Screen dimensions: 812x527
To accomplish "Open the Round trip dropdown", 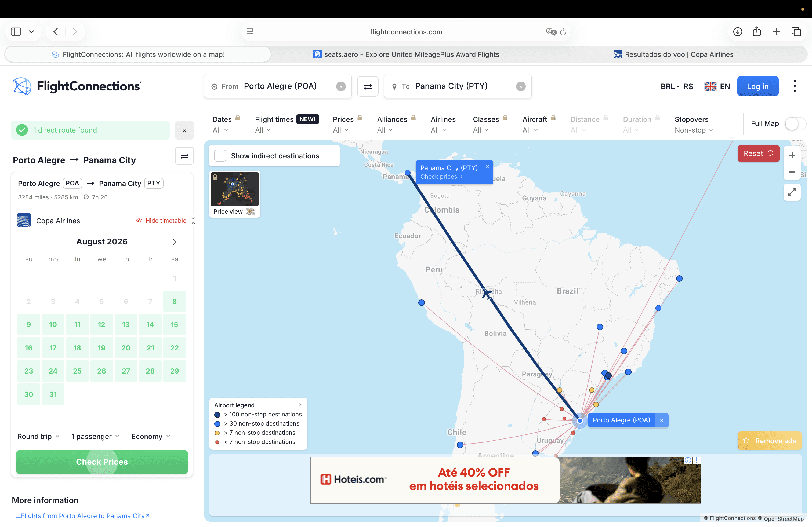I will (x=39, y=436).
